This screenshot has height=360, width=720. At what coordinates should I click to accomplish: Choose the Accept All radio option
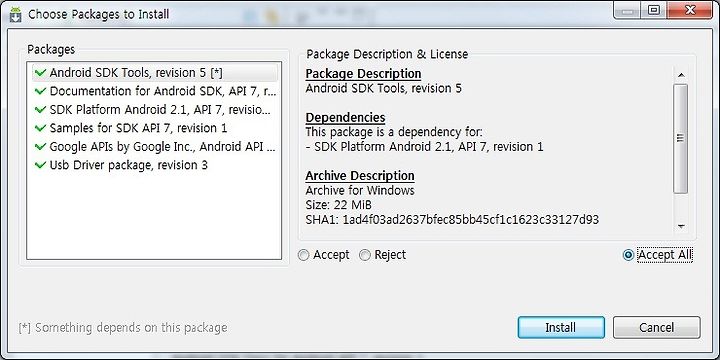[x=628, y=255]
